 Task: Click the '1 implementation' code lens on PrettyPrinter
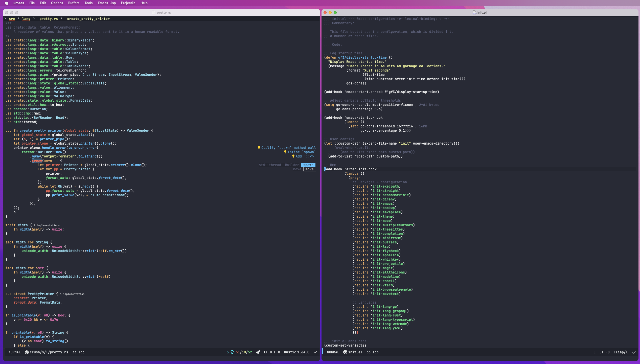(72, 294)
